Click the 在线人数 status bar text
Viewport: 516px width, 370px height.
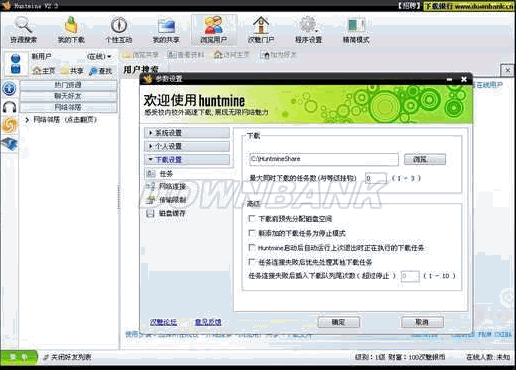[x=488, y=357]
